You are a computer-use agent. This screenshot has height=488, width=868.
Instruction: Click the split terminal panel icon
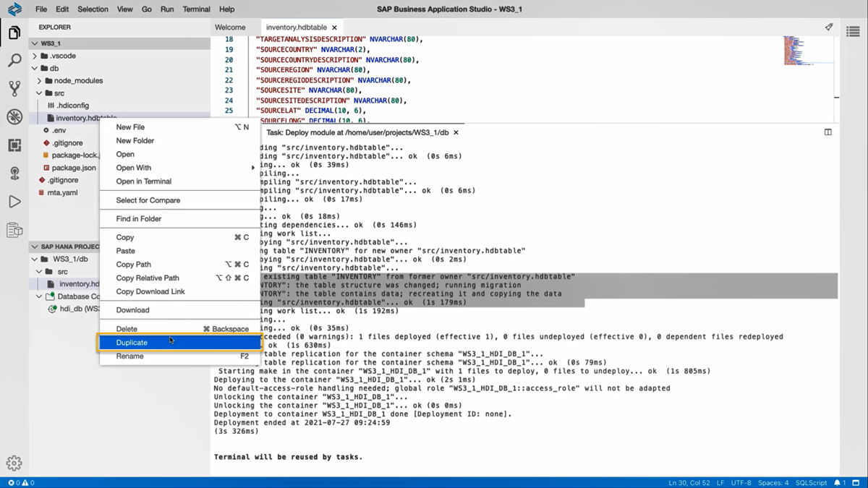[x=828, y=132]
